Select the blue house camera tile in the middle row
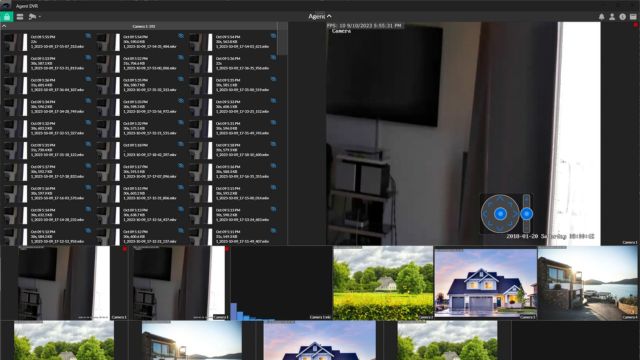 click(x=486, y=282)
